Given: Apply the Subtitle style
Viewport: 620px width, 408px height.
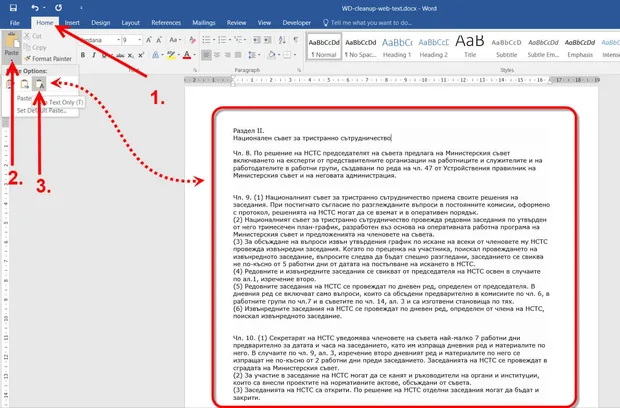Looking at the screenshot, I should 507,46.
